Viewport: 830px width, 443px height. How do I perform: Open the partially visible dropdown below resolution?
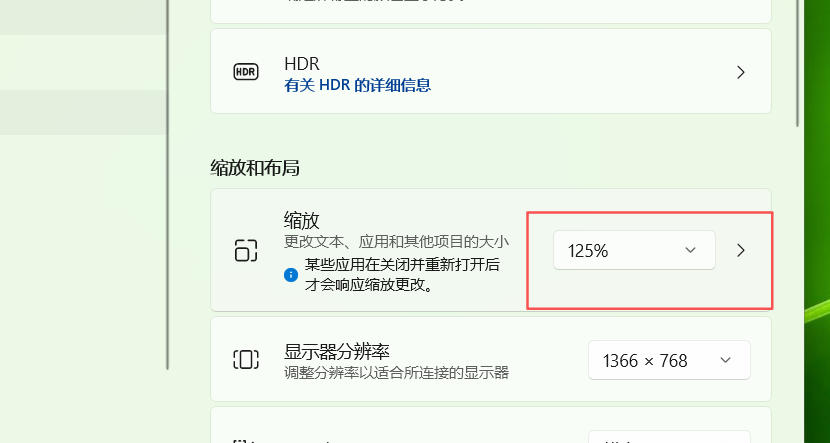[x=669, y=436]
